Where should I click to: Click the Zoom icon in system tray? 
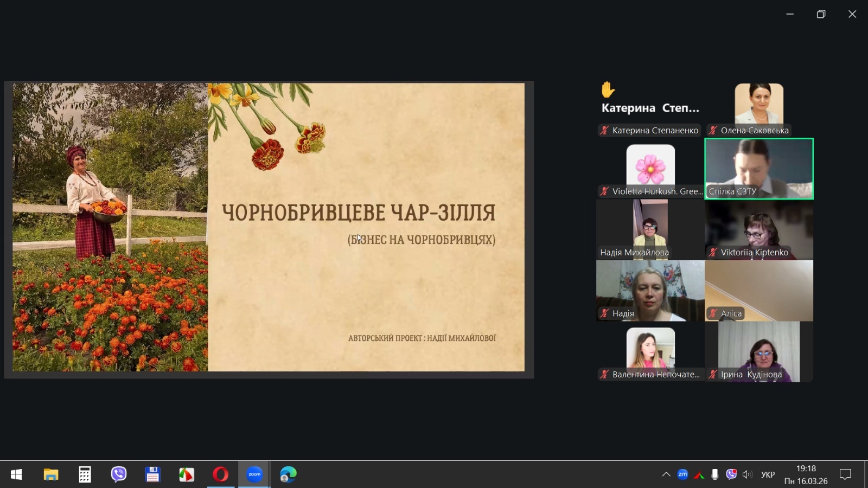(x=682, y=474)
